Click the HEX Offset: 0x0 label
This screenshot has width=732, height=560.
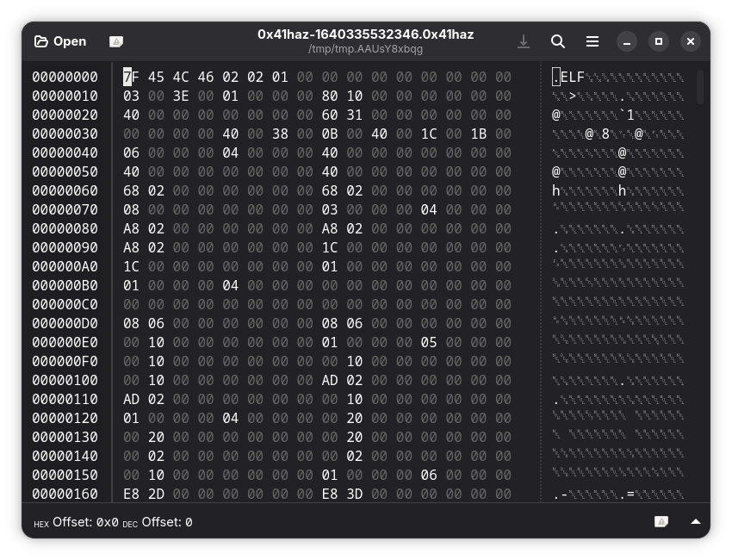point(76,522)
